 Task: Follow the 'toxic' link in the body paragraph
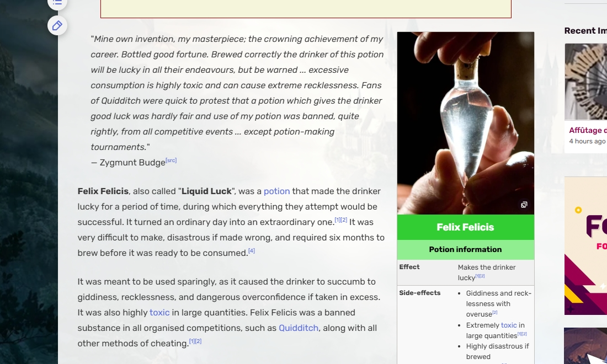point(159,313)
